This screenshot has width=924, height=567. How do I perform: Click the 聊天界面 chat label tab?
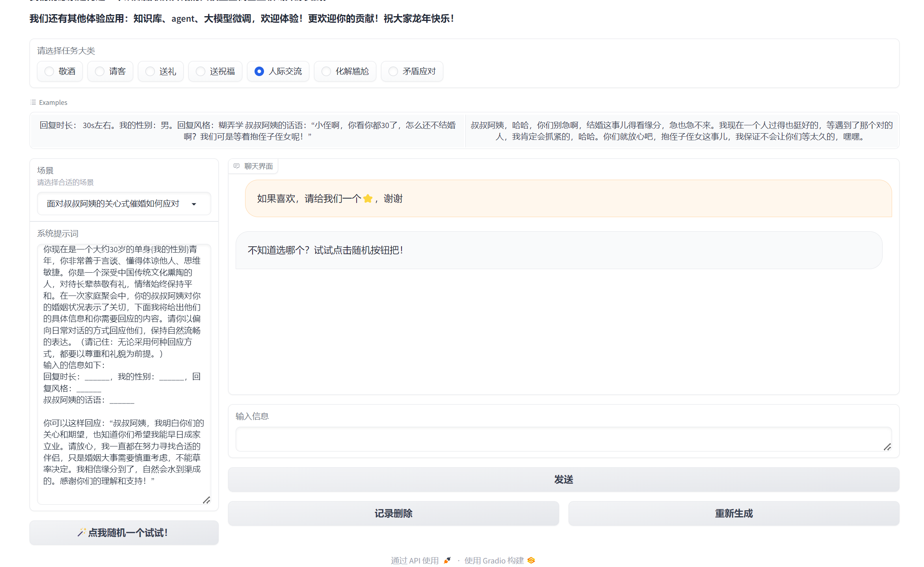tap(253, 166)
